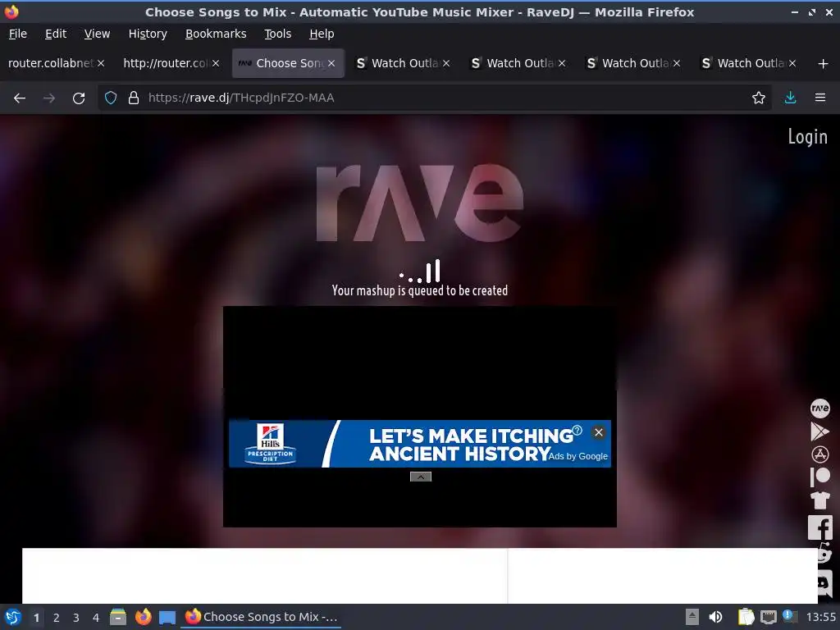Screen dimensions: 840x630
Task: Open the Tools menu
Action: pos(277,34)
